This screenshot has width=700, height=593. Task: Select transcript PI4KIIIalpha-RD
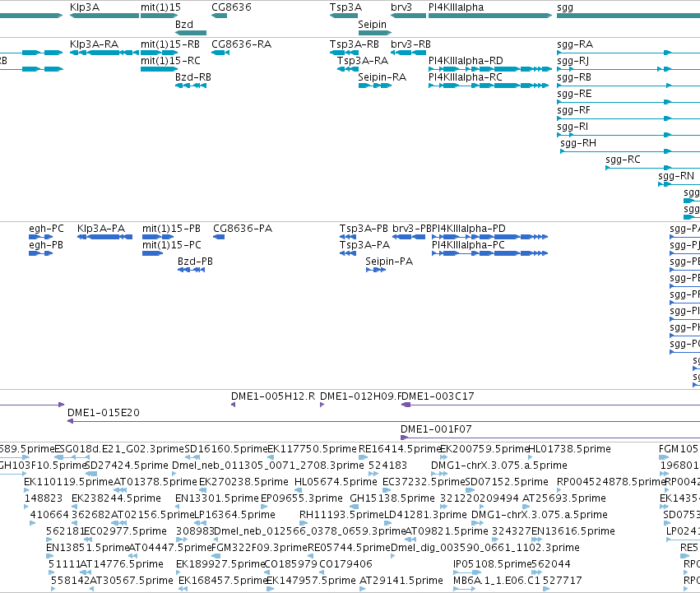[x=490, y=69]
